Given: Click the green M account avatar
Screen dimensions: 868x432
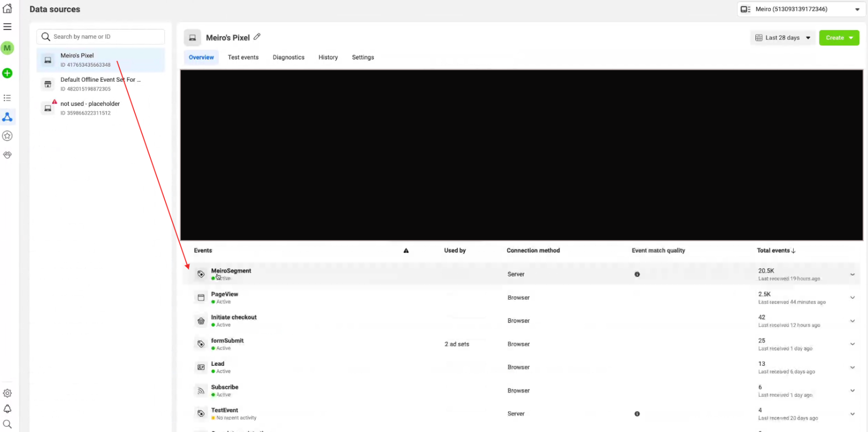Looking at the screenshot, I should [x=7, y=48].
